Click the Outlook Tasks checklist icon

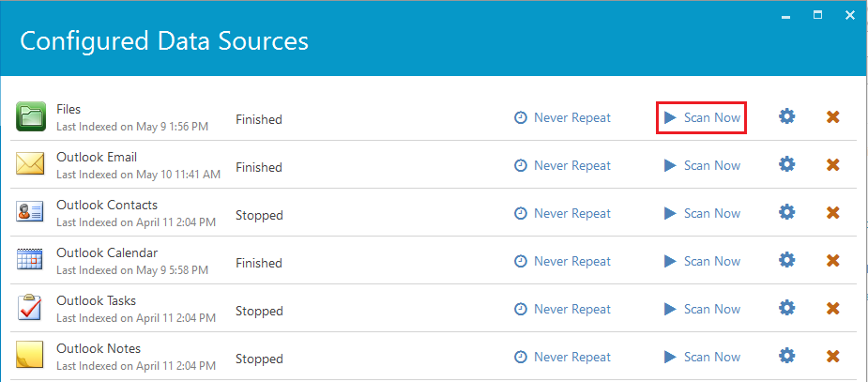click(x=31, y=308)
